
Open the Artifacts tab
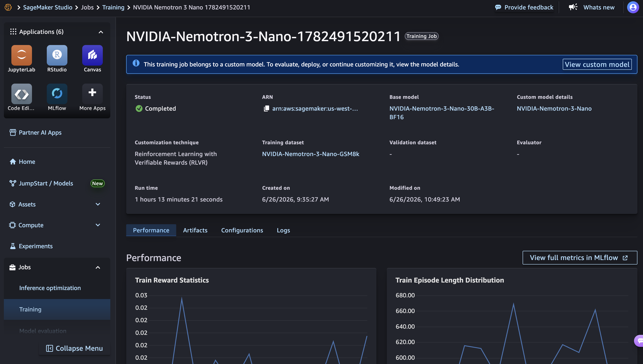pos(195,230)
